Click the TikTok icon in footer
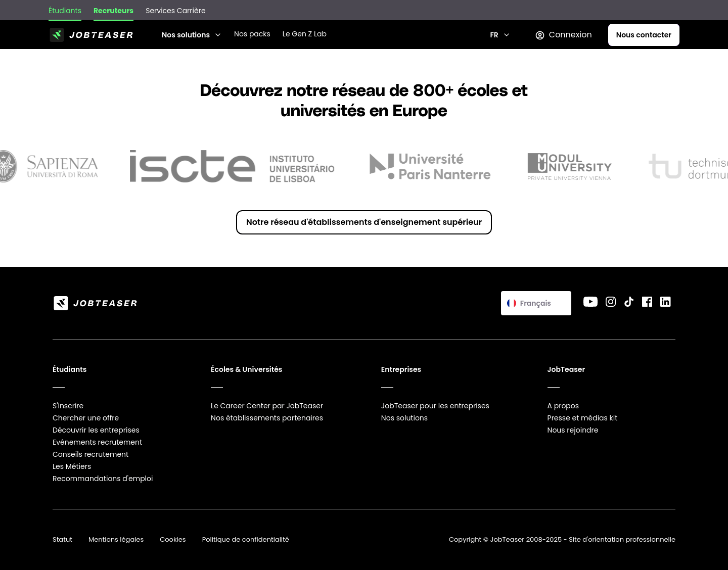 click(x=629, y=302)
